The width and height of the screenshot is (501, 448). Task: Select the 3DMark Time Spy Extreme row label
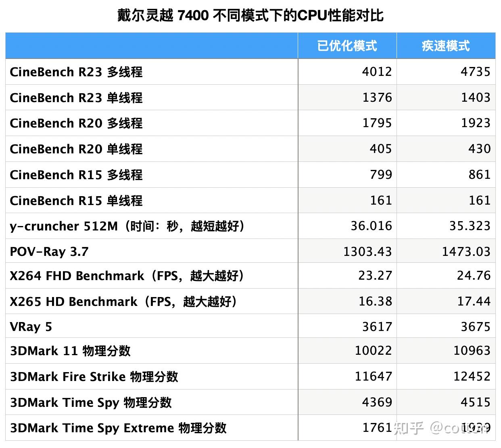119,428
